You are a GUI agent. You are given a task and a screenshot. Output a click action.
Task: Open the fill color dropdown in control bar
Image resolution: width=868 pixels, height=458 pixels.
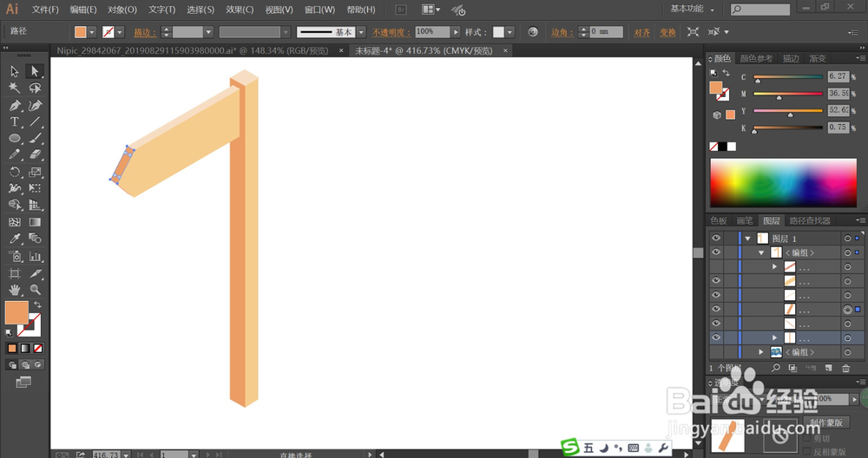[92, 32]
